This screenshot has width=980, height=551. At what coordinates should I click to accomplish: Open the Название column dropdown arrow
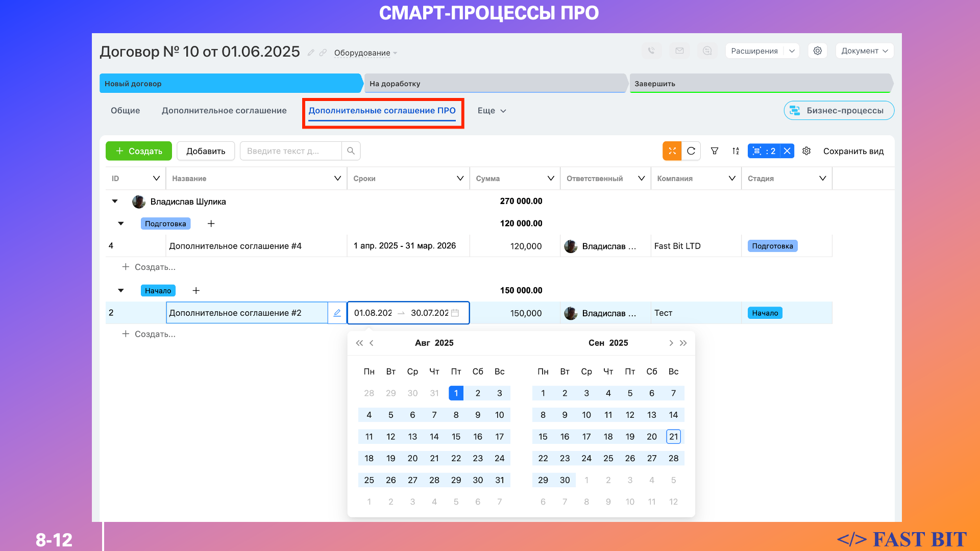pyautogui.click(x=337, y=179)
